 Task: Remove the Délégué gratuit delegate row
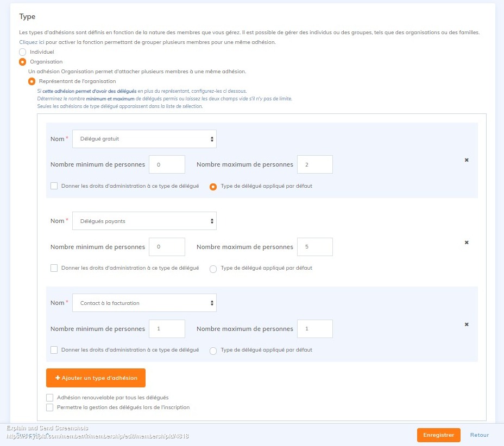pyautogui.click(x=467, y=160)
